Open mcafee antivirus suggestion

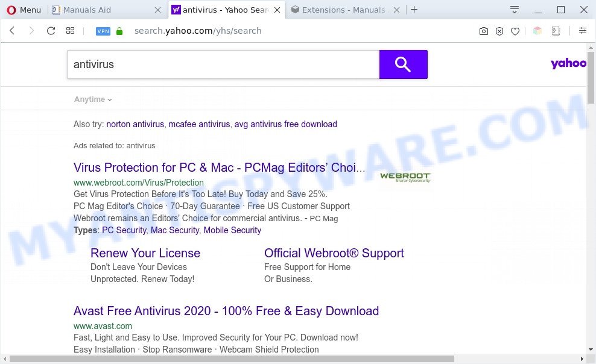click(x=199, y=124)
